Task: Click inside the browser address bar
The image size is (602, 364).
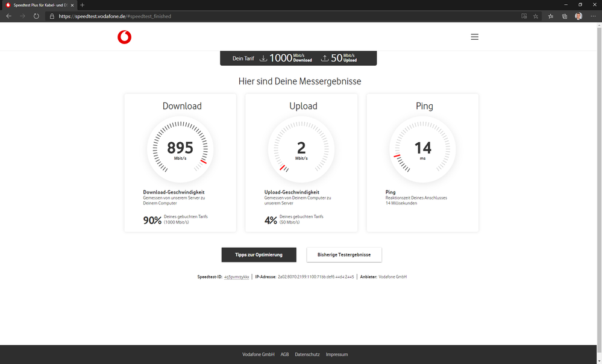Action: [181, 16]
